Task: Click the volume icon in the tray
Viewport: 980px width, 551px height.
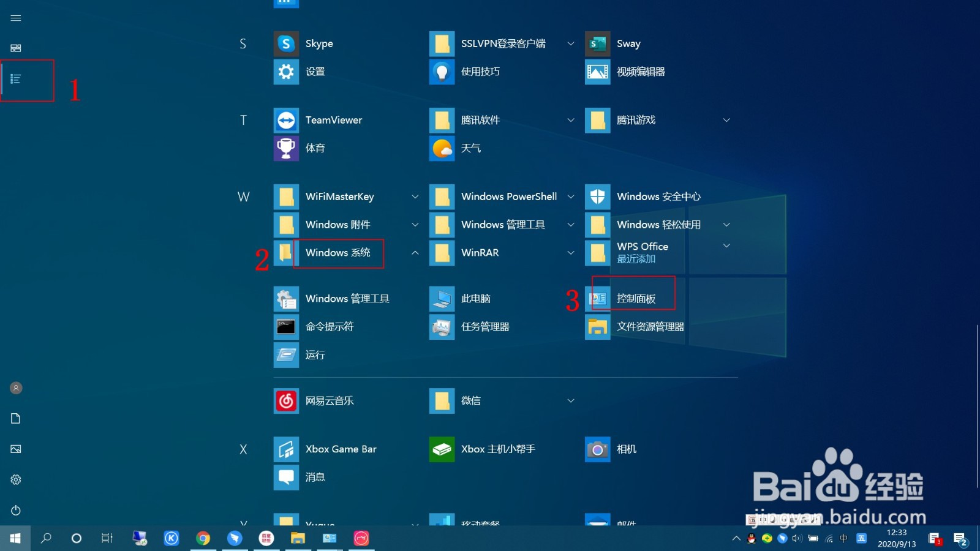Action: tap(797, 539)
